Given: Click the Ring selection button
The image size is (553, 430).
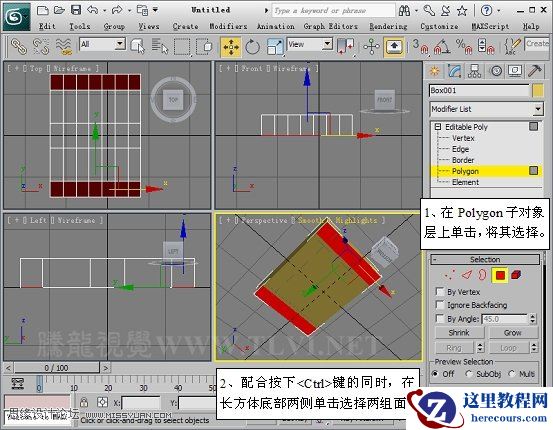Looking at the screenshot, I should (454, 348).
